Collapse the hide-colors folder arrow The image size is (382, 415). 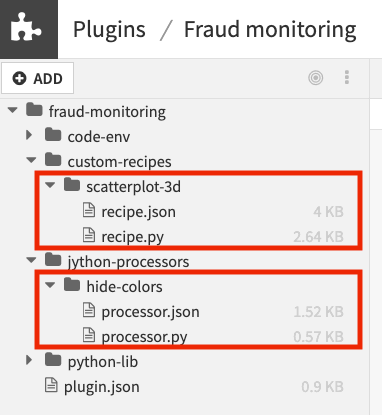(50, 285)
